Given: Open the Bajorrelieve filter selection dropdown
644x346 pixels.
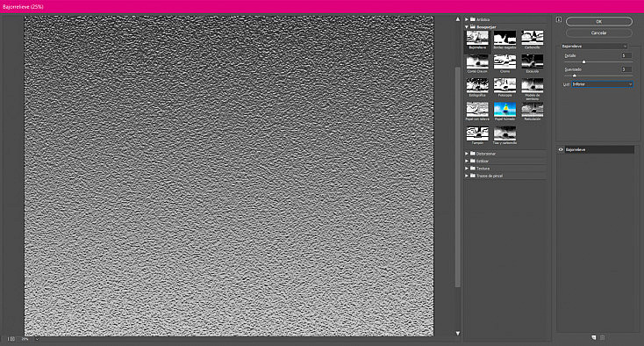Looking at the screenshot, I should pyautogui.click(x=594, y=47).
